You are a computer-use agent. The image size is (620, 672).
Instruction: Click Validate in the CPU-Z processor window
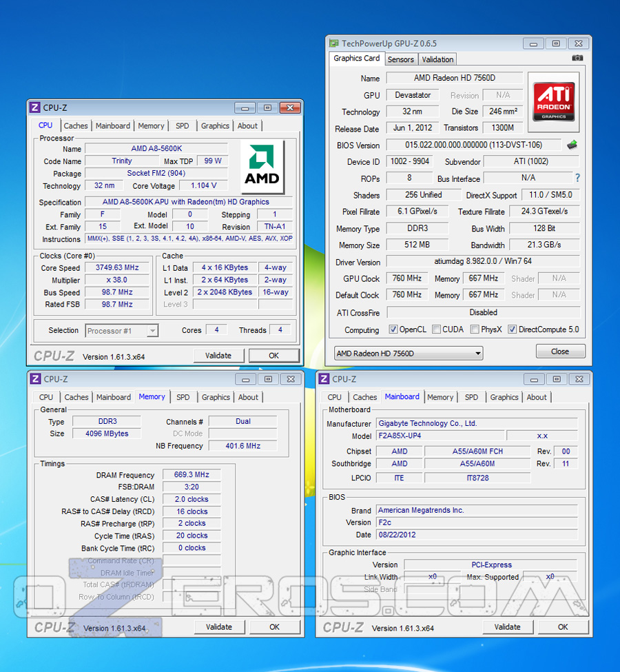[218, 356]
